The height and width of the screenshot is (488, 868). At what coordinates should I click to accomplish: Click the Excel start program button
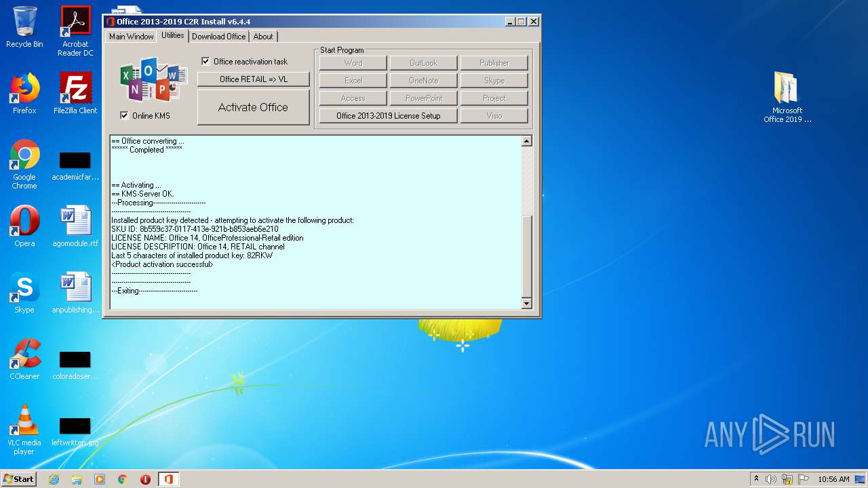[x=353, y=81]
